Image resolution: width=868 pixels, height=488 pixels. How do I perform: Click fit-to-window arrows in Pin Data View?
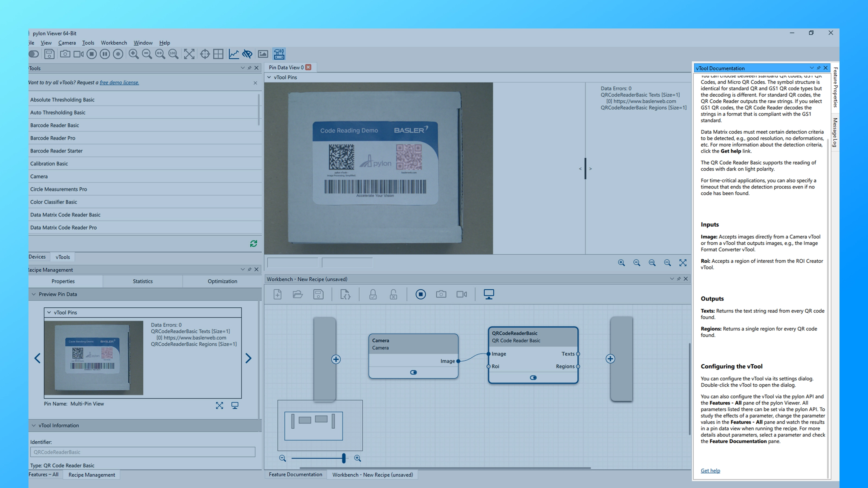click(x=683, y=263)
